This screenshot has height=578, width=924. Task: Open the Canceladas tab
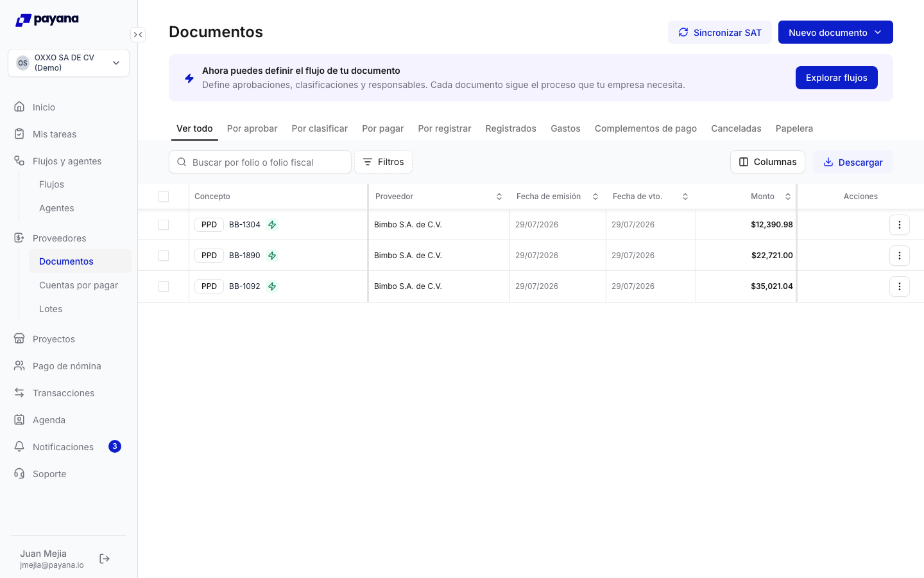(x=736, y=128)
